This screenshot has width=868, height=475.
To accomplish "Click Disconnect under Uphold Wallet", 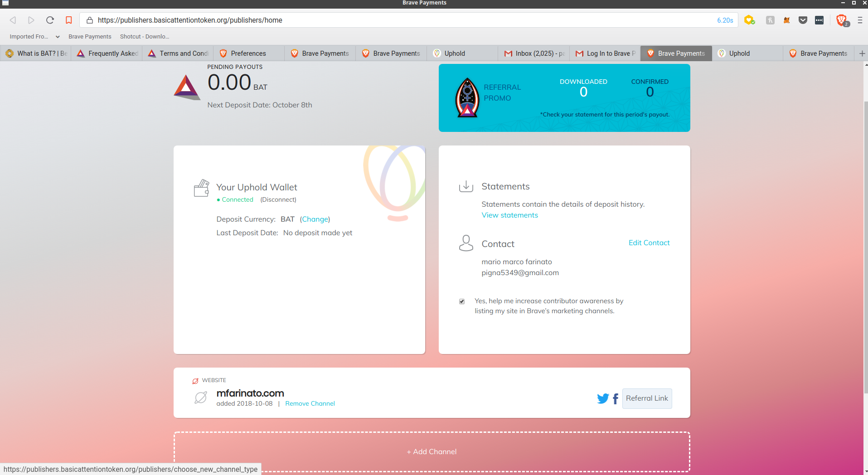I will [278, 199].
